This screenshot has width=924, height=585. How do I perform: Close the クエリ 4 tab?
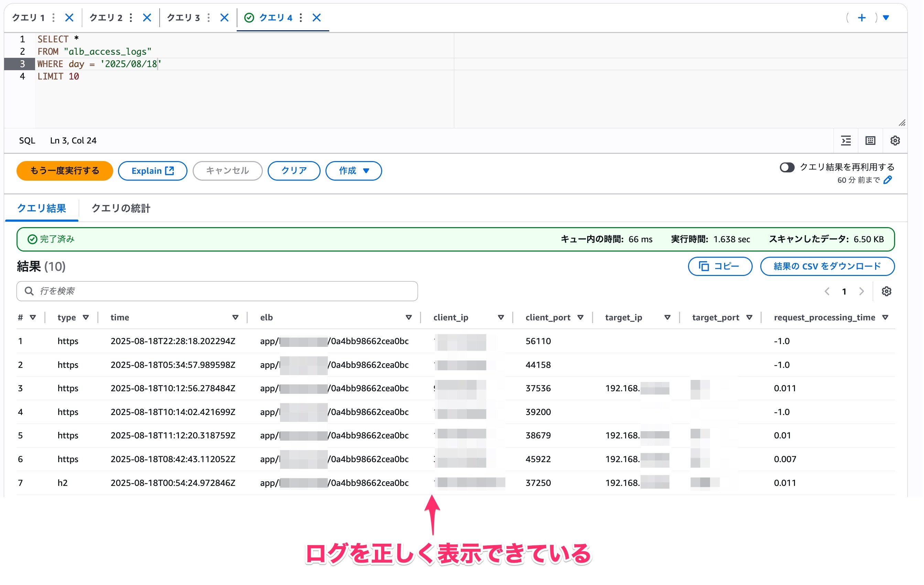[316, 18]
